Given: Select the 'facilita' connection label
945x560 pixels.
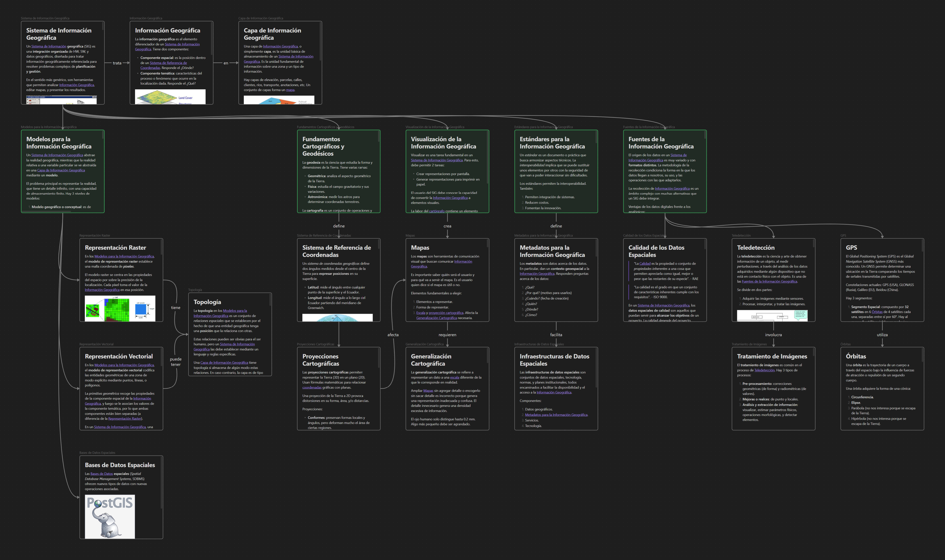Looking at the screenshot, I should 556,335.
